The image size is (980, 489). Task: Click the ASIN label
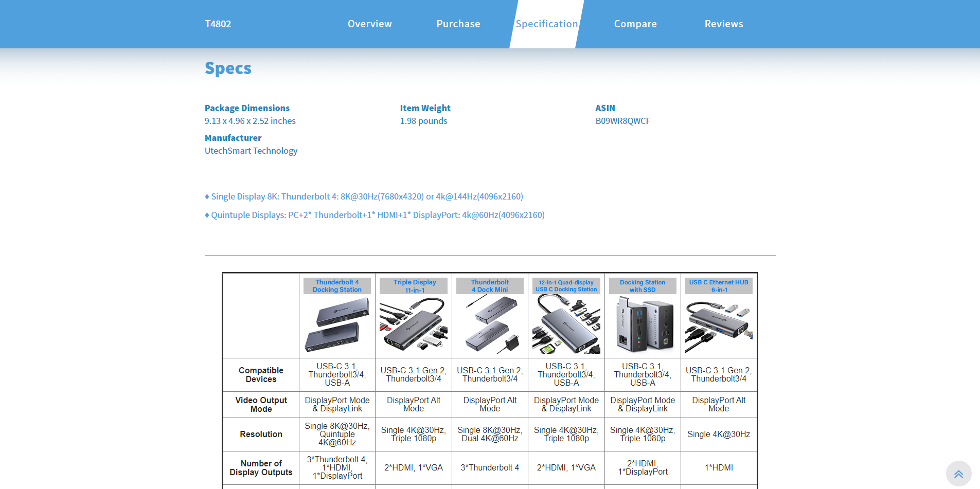tap(605, 108)
